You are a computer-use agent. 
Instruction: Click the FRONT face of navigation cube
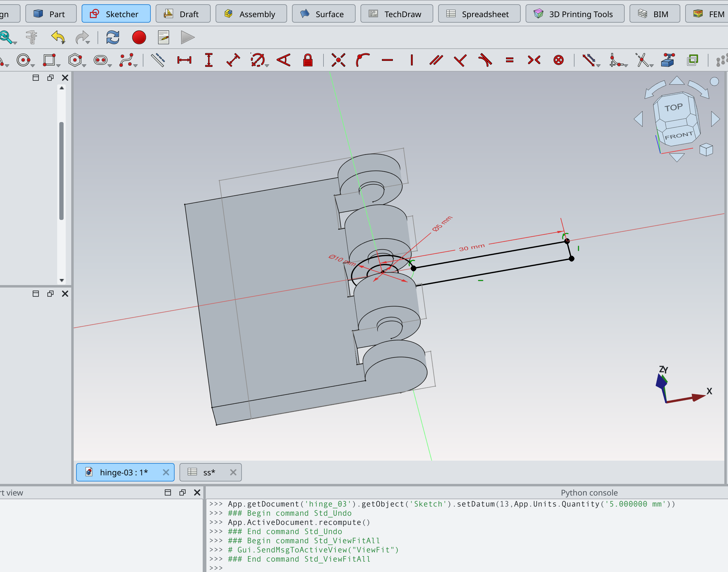[678, 136]
